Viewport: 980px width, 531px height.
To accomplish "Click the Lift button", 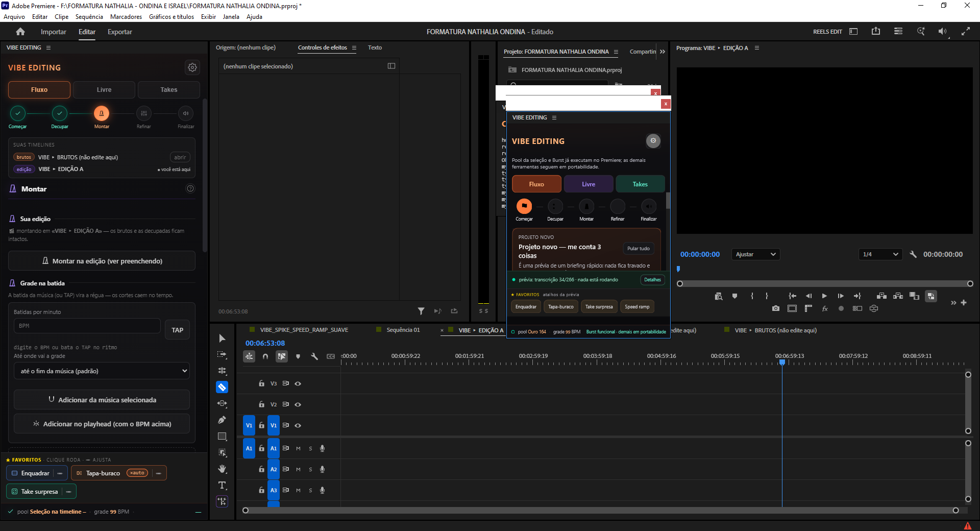I will (881, 296).
